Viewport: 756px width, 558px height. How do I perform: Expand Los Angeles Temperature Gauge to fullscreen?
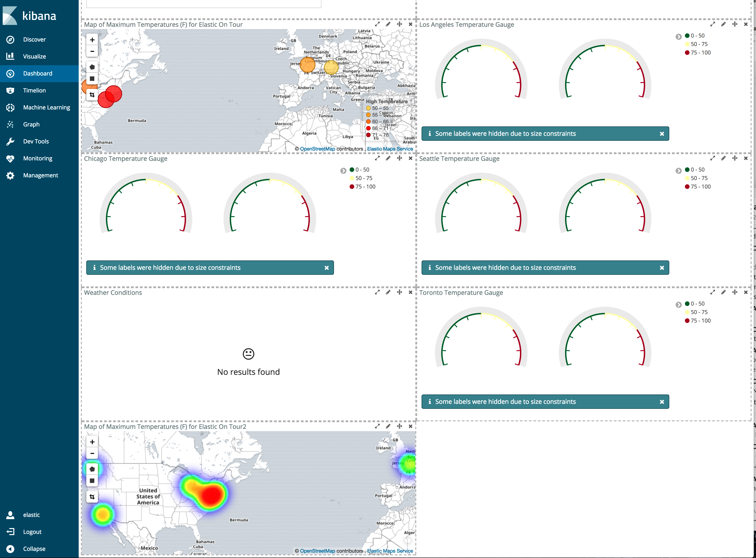(713, 24)
